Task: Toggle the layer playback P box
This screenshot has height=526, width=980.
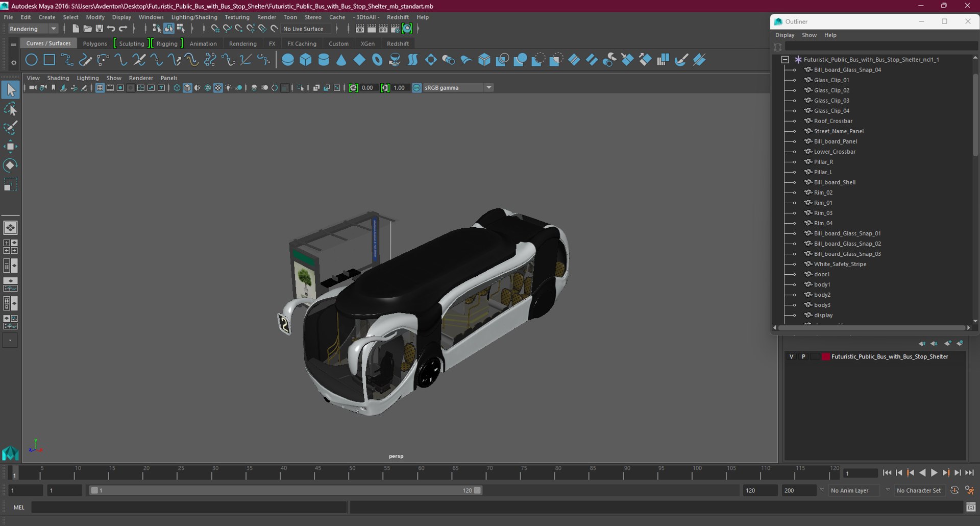Action: click(803, 356)
